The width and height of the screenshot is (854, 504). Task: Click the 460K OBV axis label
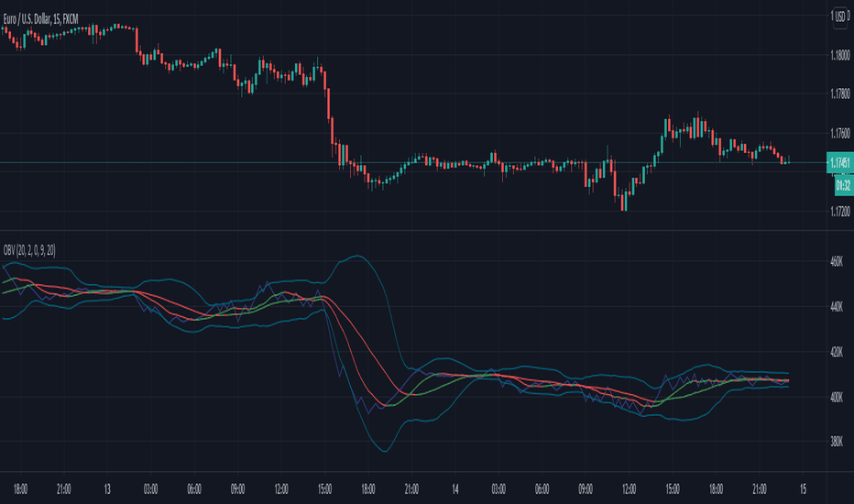click(836, 262)
